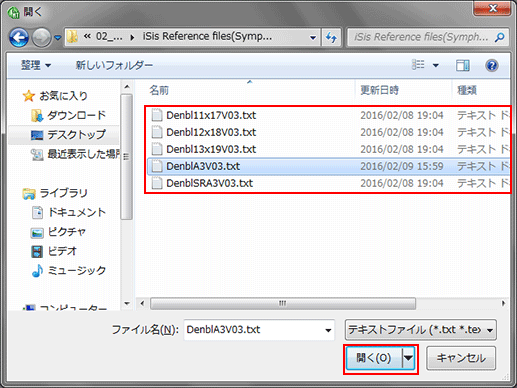Click the キャンセル button

[x=461, y=358]
